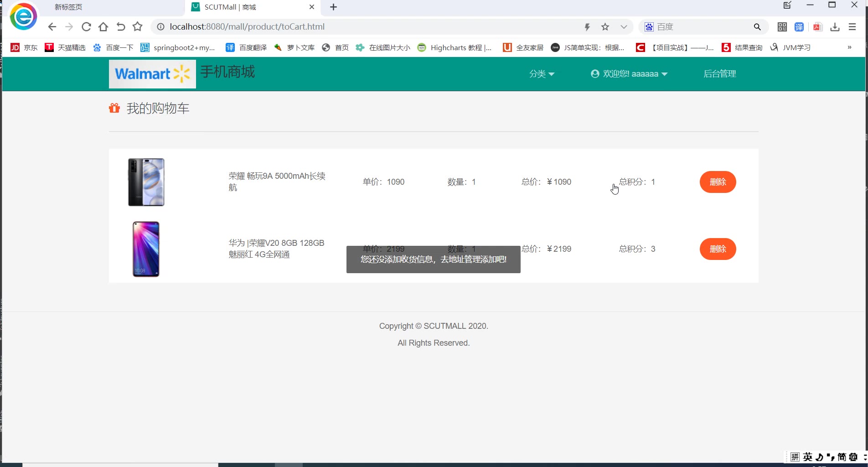Click the gift icon by 我的购物车
868x467 pixels.
pos(114,108)
